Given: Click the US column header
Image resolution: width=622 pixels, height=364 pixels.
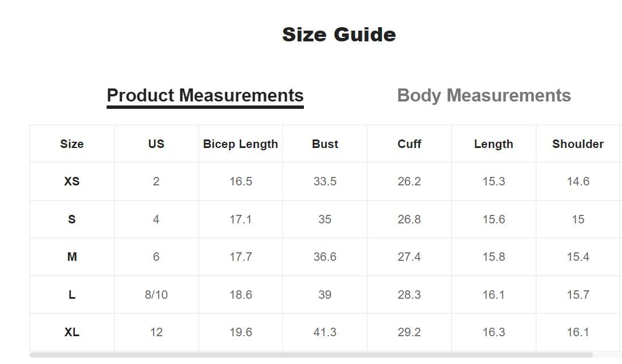Looking at the screenshot, I should [156, 144].
